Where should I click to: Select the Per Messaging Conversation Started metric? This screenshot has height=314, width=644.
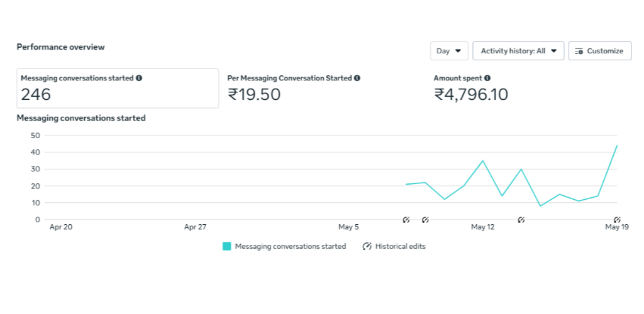(294, 89)
